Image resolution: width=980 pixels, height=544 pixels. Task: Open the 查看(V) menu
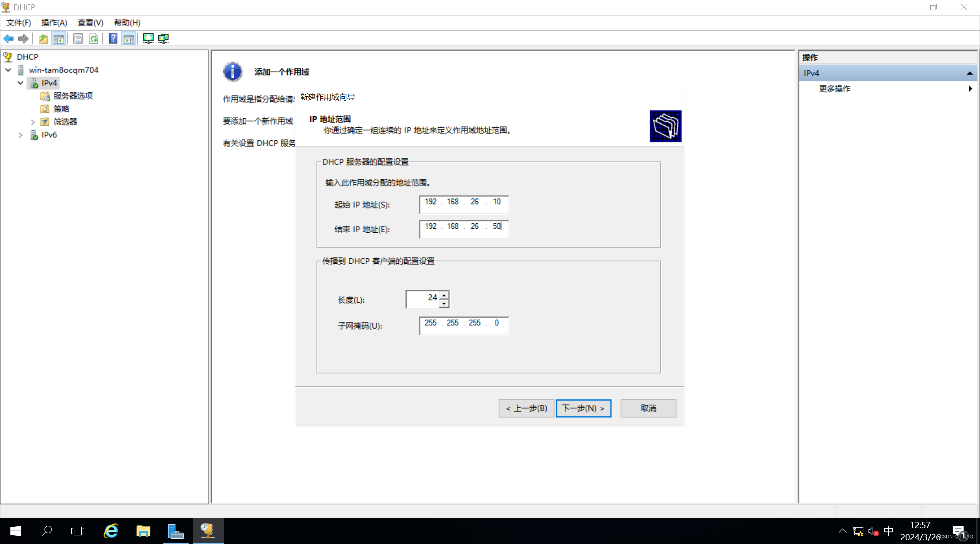click(x=90, y=23)
